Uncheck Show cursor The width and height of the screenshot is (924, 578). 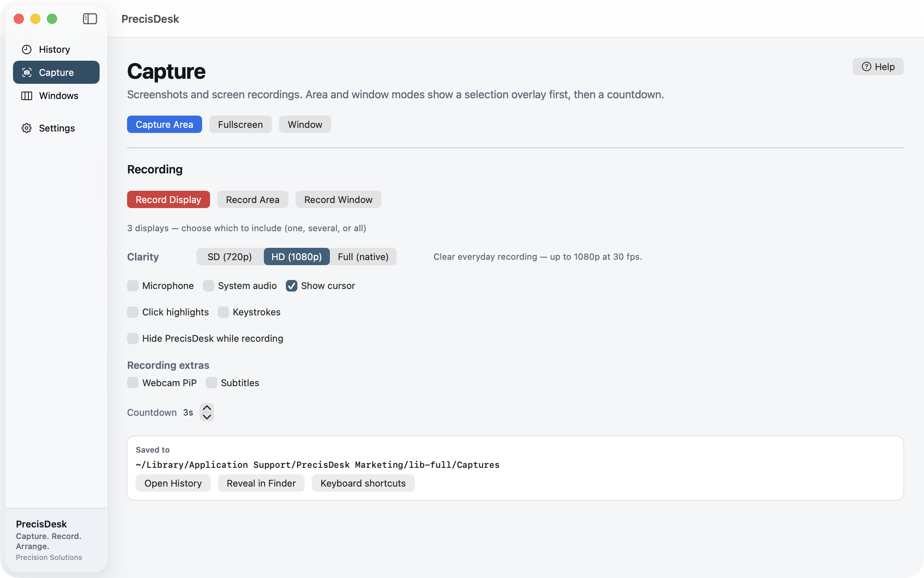291,285
